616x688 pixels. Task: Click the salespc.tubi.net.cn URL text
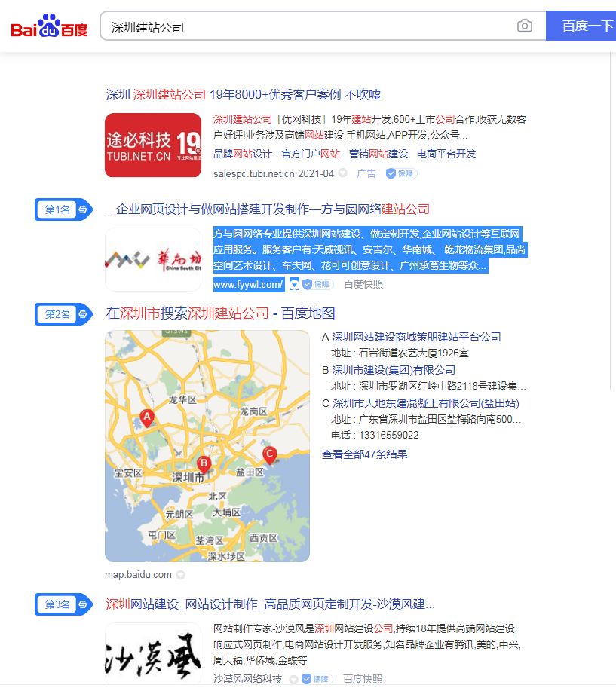[254, 174]
